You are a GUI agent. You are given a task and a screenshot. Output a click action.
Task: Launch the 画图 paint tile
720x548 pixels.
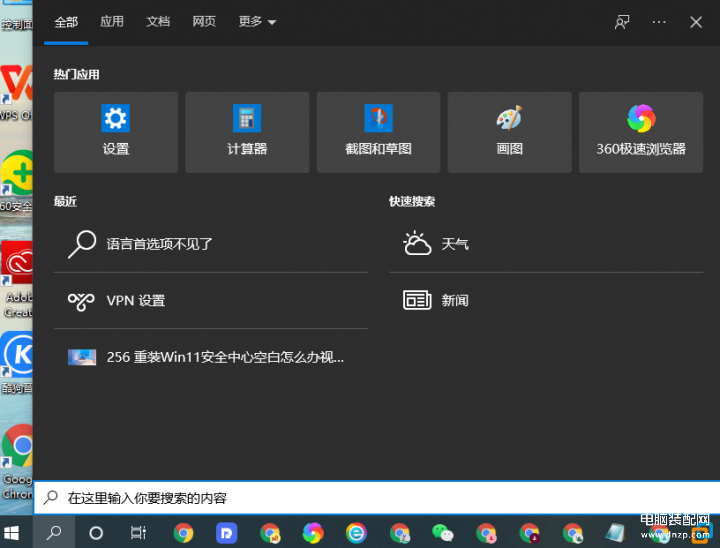tap(510, 132)
